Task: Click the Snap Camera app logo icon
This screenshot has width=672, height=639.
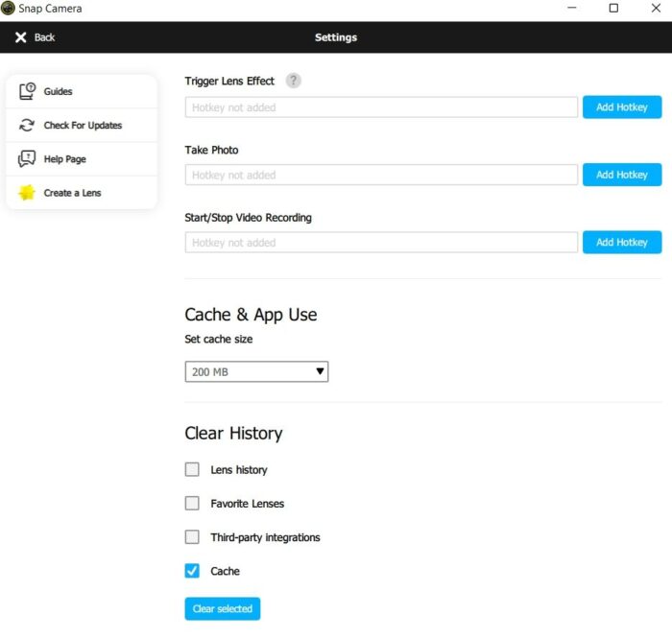Action: pos(8,9)
